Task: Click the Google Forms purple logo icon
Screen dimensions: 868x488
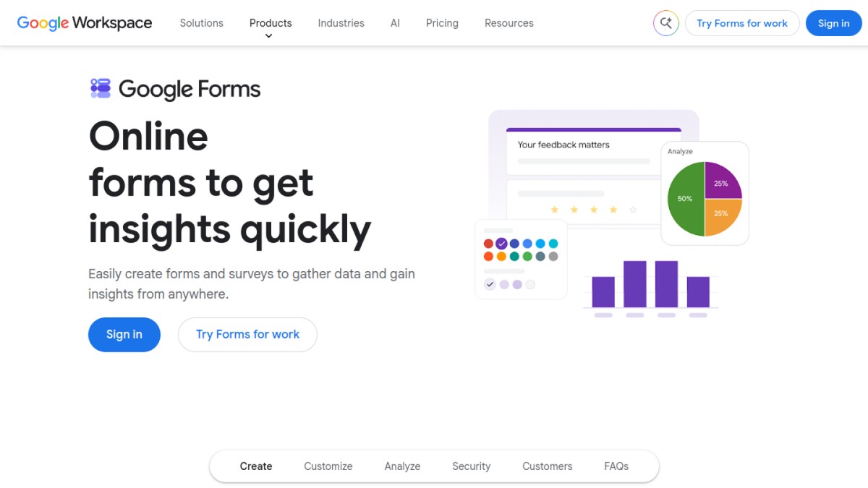Action: (101, 88)
